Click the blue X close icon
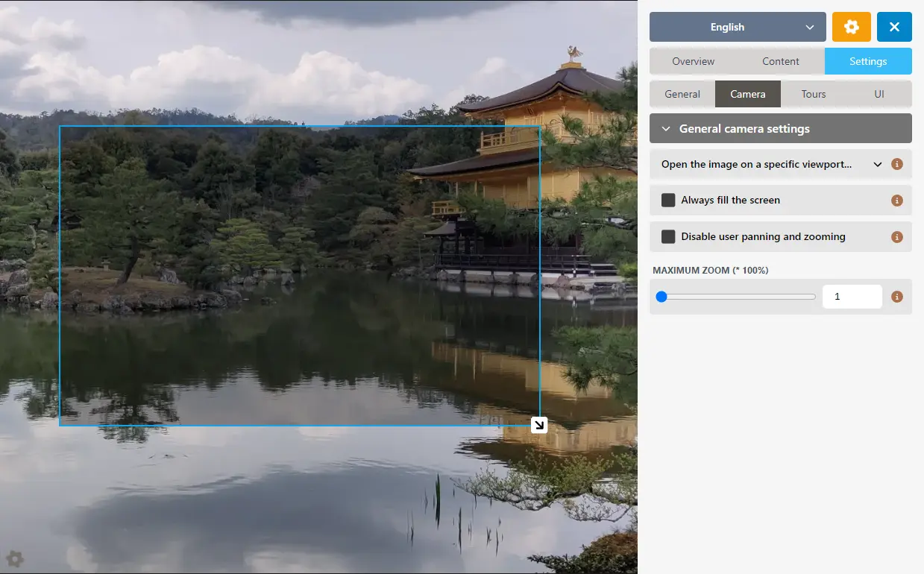The width and height of the screenshot is (924, 574). (x=894, y=26)
